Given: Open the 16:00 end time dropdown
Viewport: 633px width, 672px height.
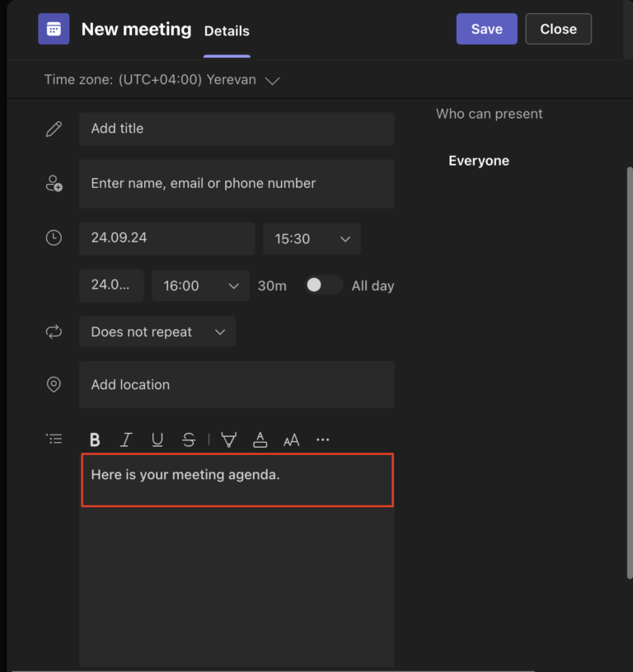Looking at the screenshot, I should tap(200, 286).
